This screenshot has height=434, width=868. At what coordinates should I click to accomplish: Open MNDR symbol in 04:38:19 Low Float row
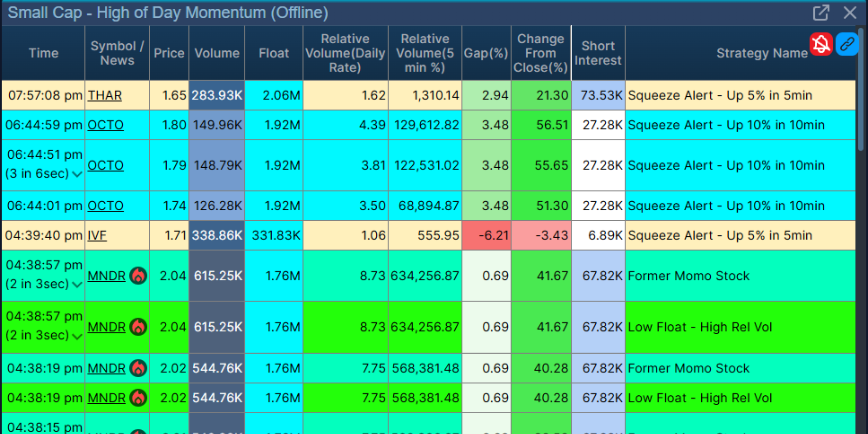pyautogui.click(x=106, y=398)
